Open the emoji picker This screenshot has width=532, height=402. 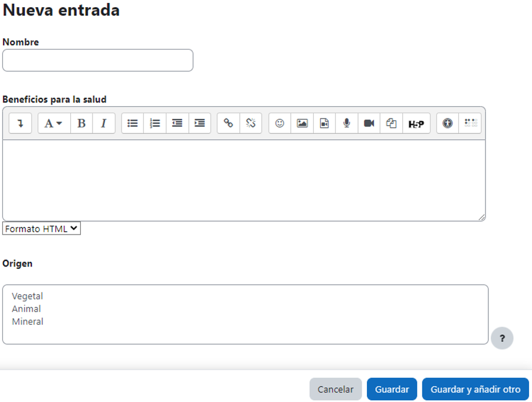tap(280, 123)
